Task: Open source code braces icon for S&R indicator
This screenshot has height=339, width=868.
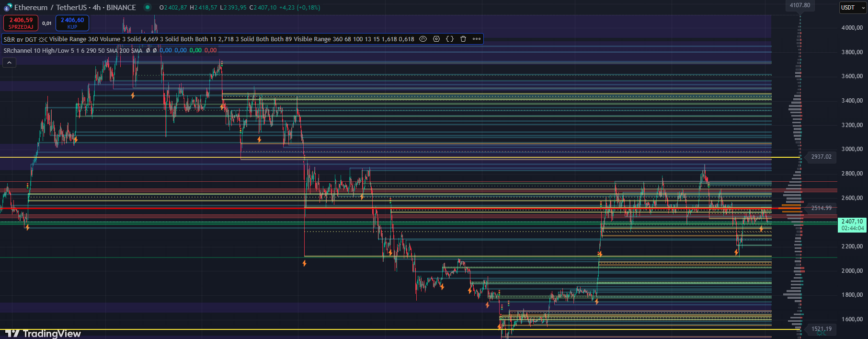Action: [450, 39]
